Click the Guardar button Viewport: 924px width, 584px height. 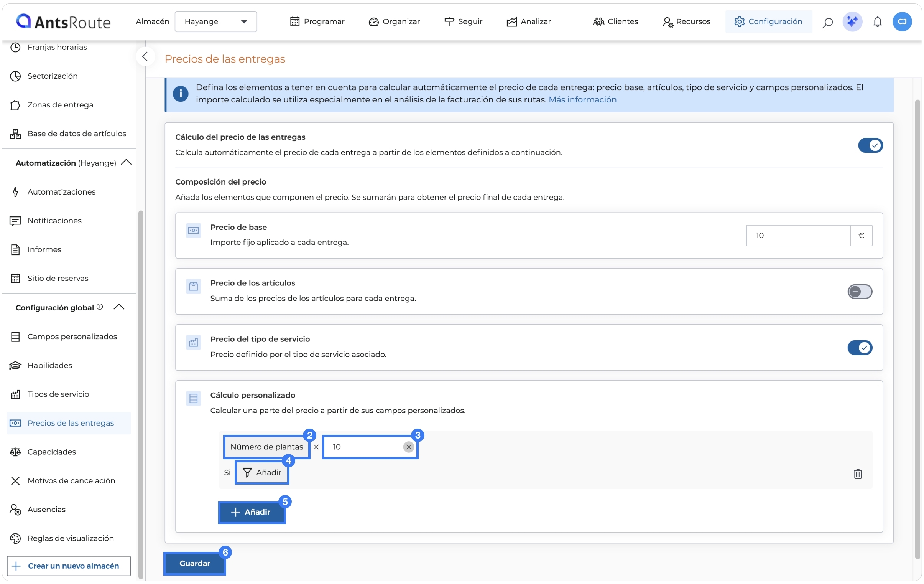coord(195,564)
